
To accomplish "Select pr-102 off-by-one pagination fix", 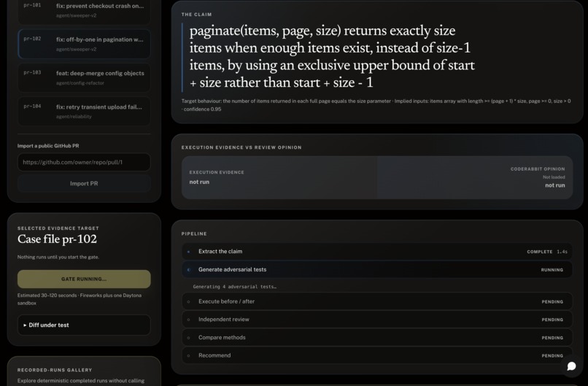I will (x=84, y=44).
